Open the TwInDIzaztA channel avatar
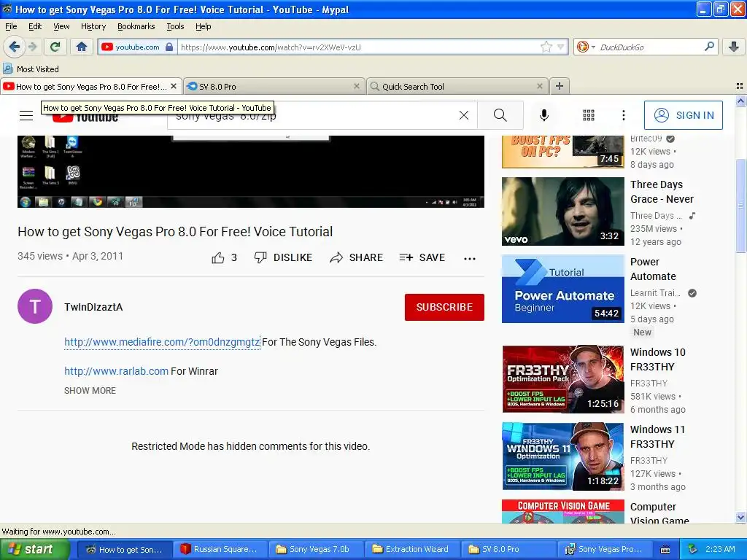The image size is (747, 560). pyautogui.click(x=35, y=306)
